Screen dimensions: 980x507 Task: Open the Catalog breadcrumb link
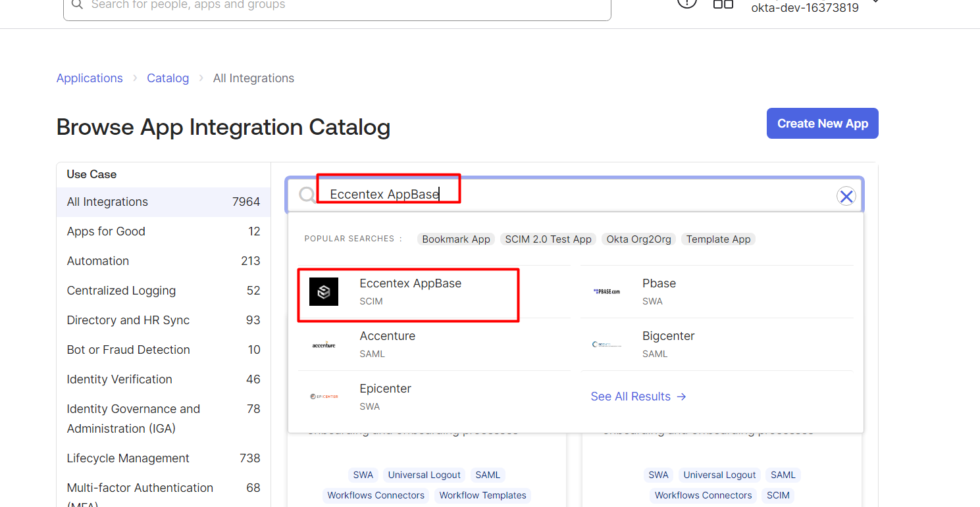point(168,78)
